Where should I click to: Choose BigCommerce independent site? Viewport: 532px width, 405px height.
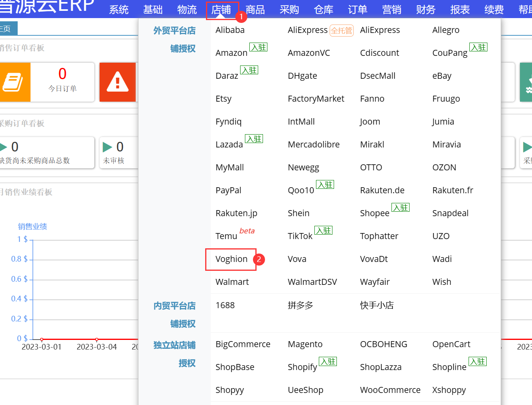click(x=243, y=344)
